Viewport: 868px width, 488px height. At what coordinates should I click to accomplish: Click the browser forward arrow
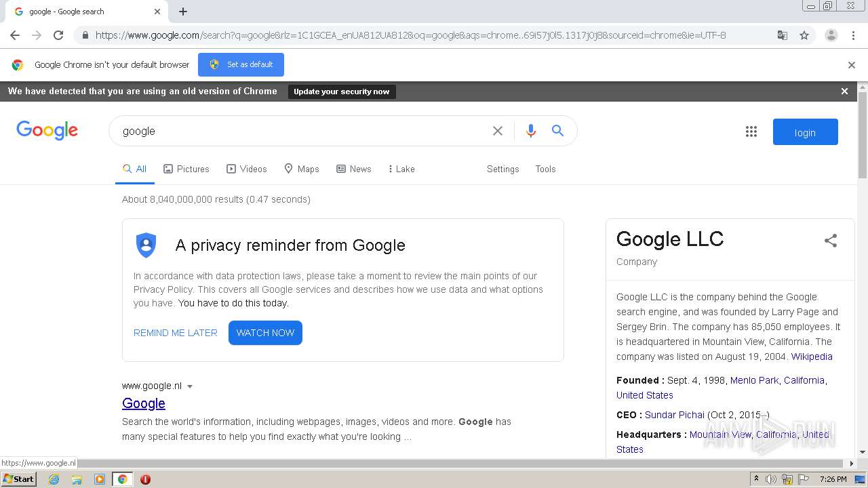point(37,35)
